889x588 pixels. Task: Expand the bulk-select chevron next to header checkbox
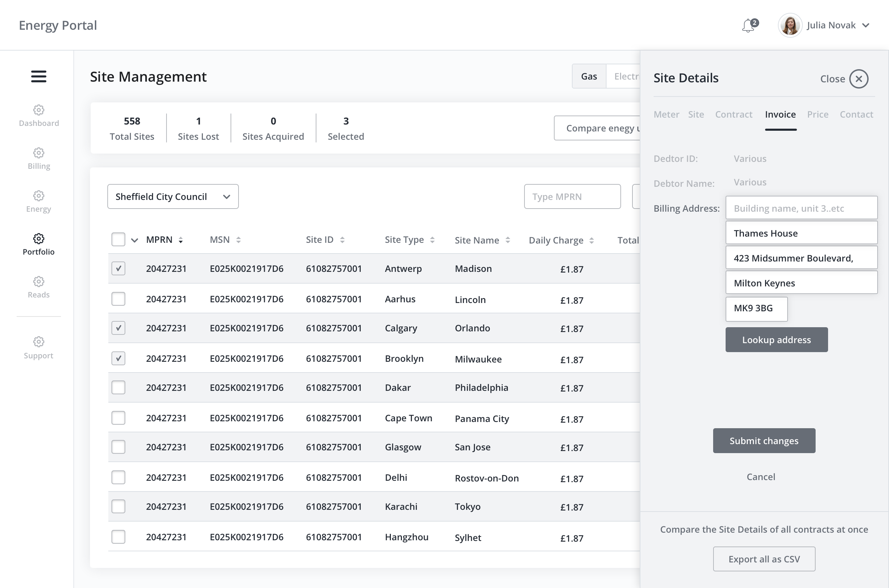(135, 240)
